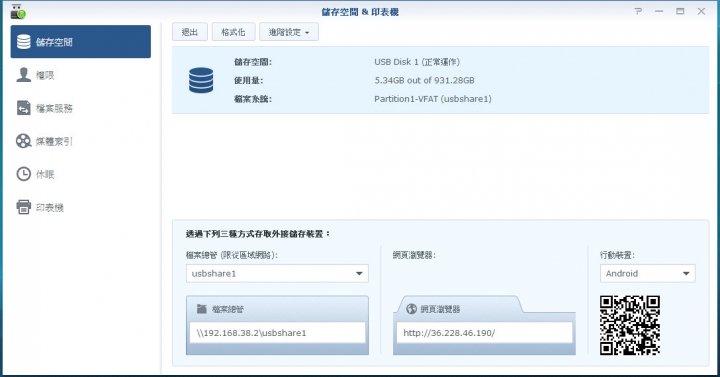Minimize the window
This screenshot has width=720, height=377.
pyautogui.click(x=659, y=11)
